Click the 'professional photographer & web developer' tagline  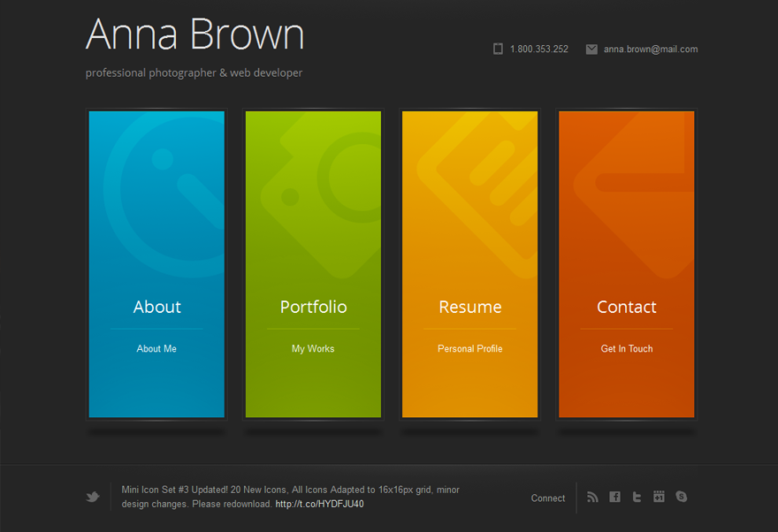pos(194,72)
